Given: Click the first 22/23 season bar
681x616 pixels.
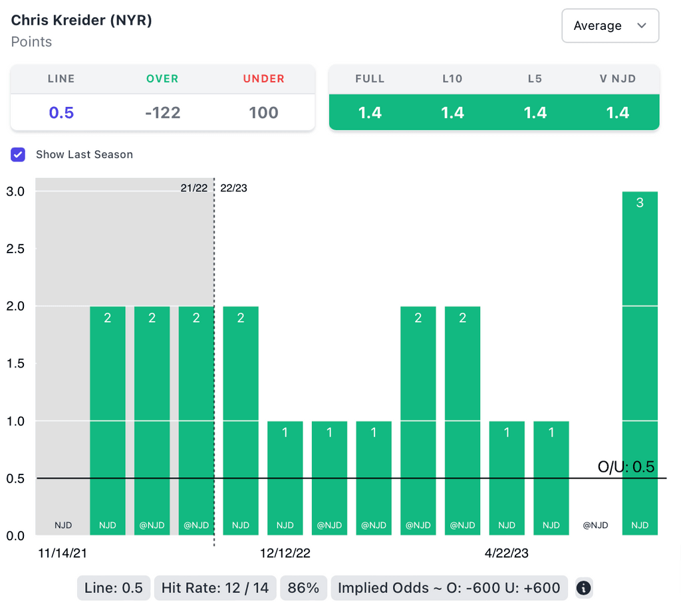Looking at the screenshot, I should coord(241,421).
